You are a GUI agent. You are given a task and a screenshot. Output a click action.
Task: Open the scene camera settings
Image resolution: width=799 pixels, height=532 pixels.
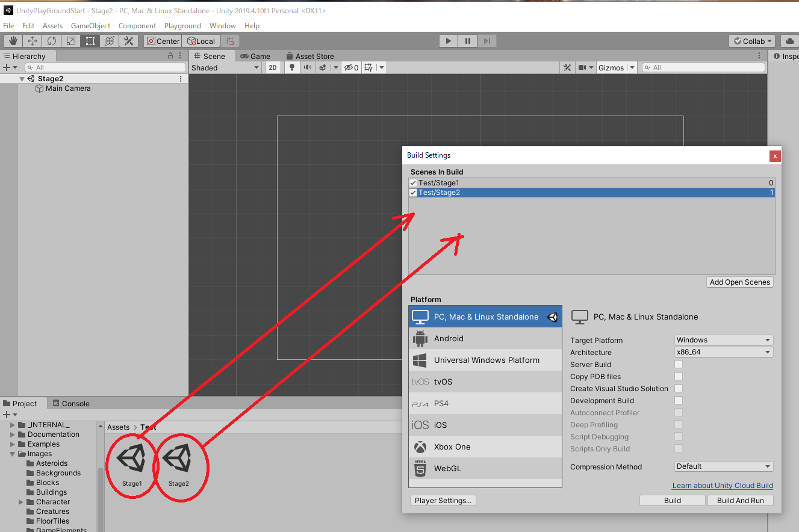click(x=582, y=67)
